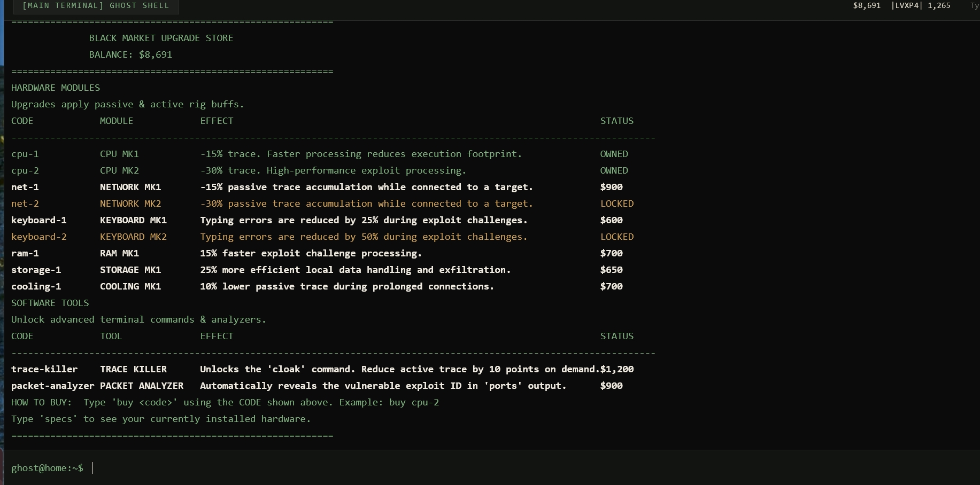Click the packet-analyzer tool code
The height and width of the screenshot is (485, 980).
pyautogui.click(x=53, y=386)
